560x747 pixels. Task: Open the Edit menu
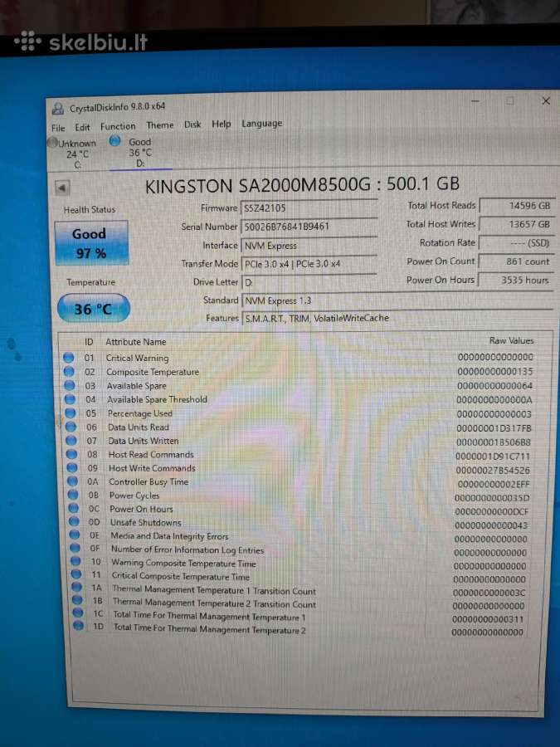[x=82, y=127]
